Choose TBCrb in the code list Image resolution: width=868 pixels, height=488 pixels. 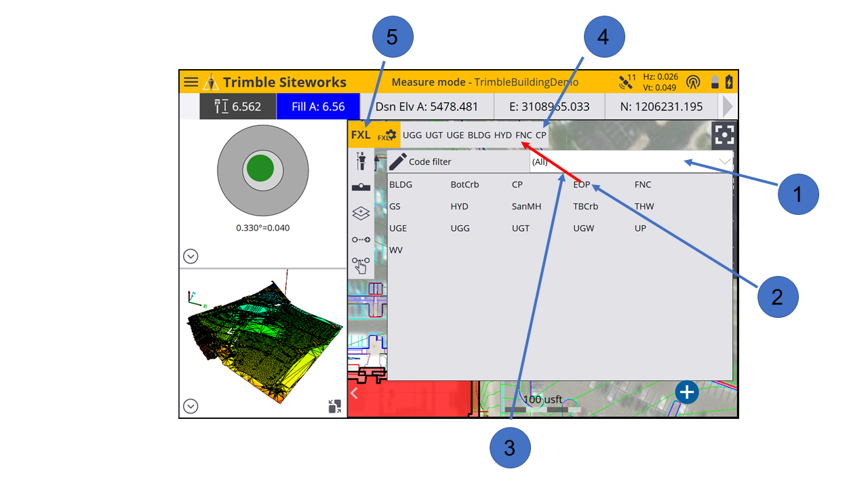586,206
